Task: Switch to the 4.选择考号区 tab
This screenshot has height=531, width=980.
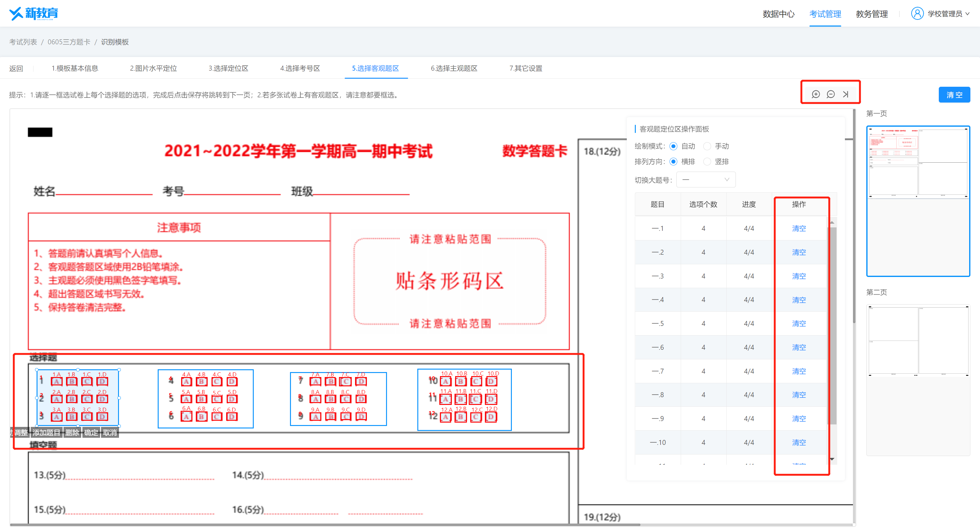Action: point(300,68)
